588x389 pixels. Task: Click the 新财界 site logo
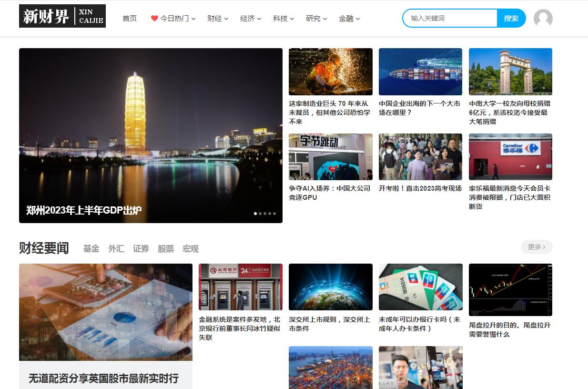[62, 16]
